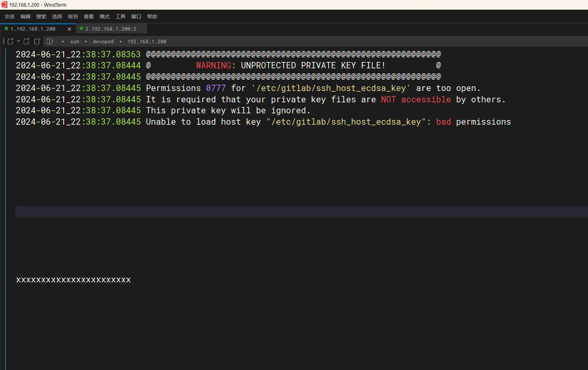Open the 窗口 menu
This screenshot has height=370, width=588.
click(136, 17)
